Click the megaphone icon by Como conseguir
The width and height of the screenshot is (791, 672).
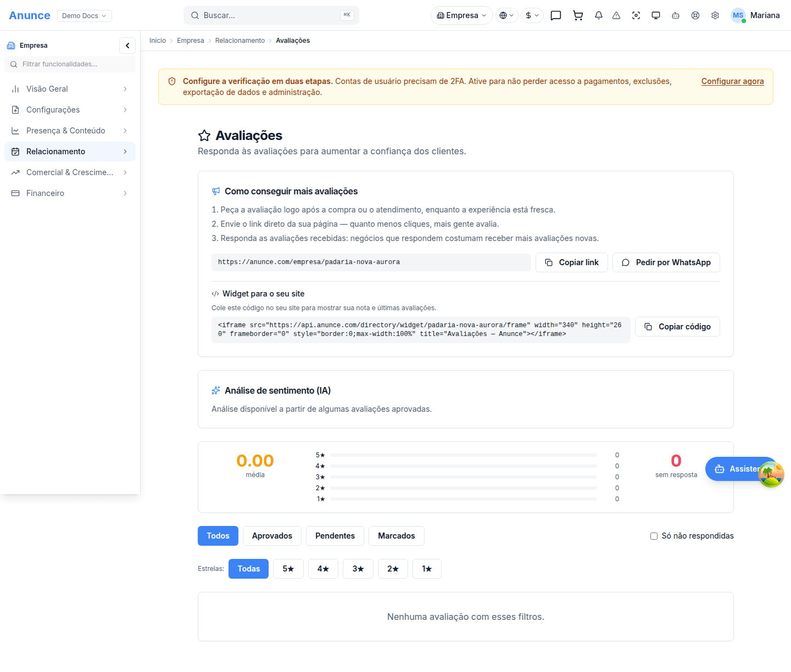(x=216, y=192)
